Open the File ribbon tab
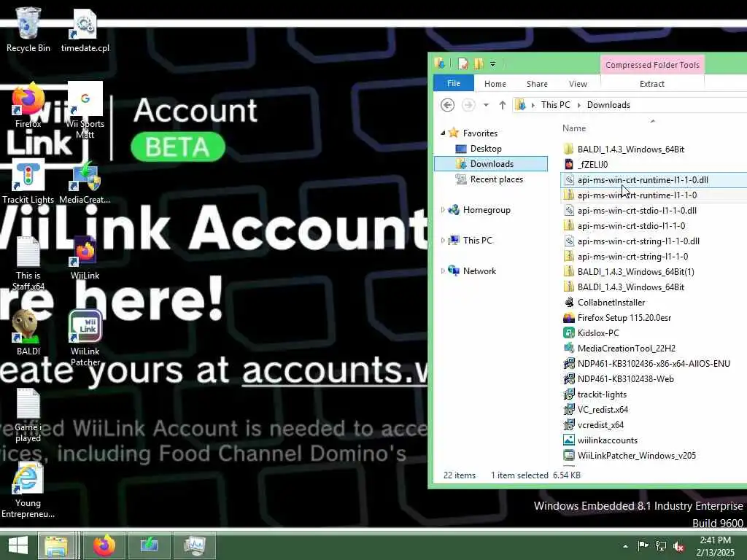 tap(454, 83)
